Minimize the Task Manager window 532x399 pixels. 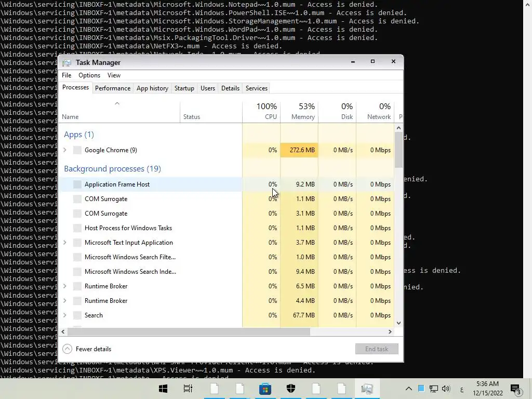click(353, 62)
